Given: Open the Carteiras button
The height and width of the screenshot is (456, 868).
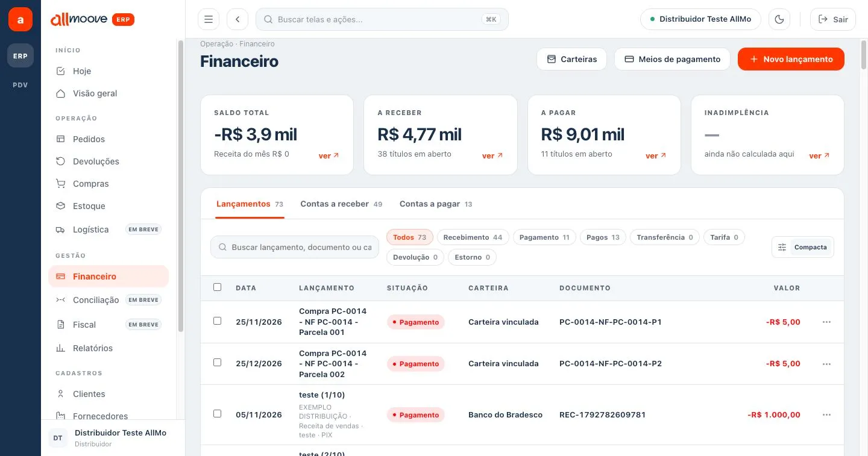Looking at the screenshot, I should pyautogui.click(x=571, y=59).
